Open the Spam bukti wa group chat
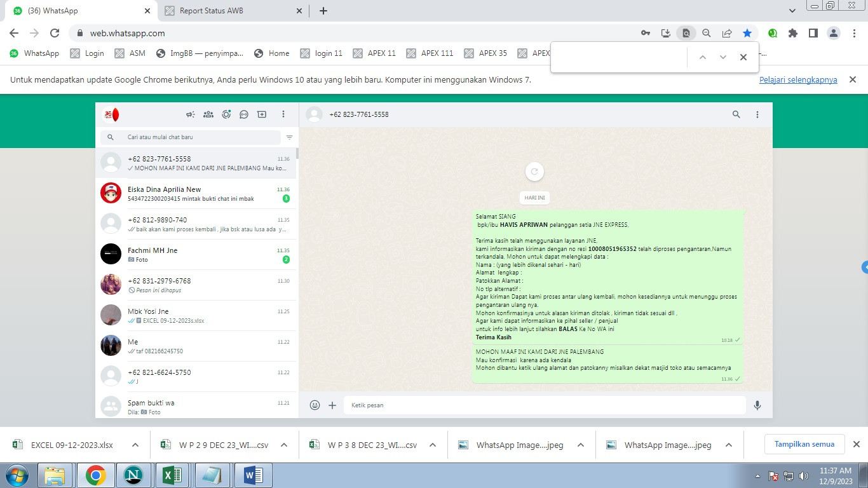 pyautogui.click(x=196, y=405)
